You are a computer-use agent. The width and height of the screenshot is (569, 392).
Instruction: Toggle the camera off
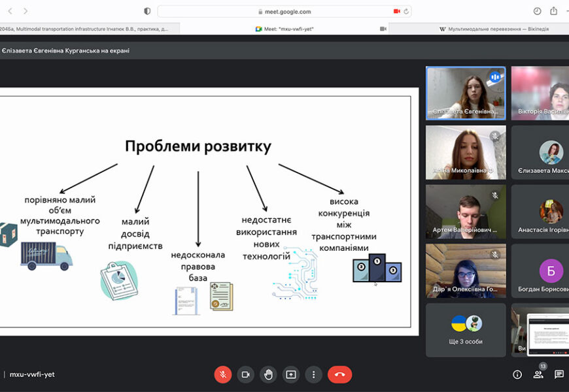click(x=246, y=374)
